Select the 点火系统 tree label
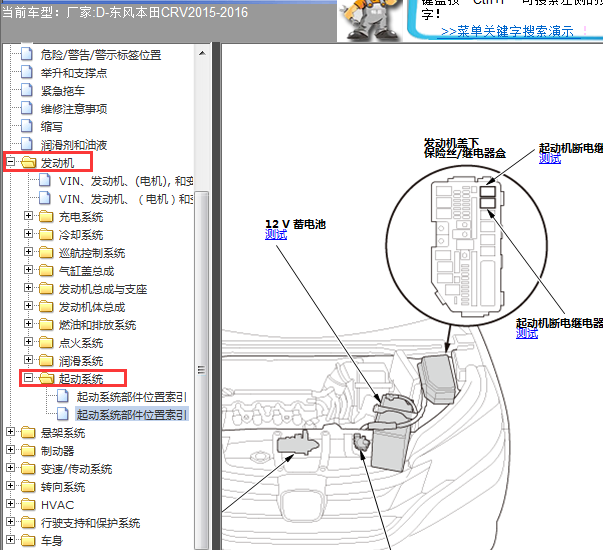Image resolution: width=603 pixels, height=550 pixels. pyautogui.click(x=81, y=343)
